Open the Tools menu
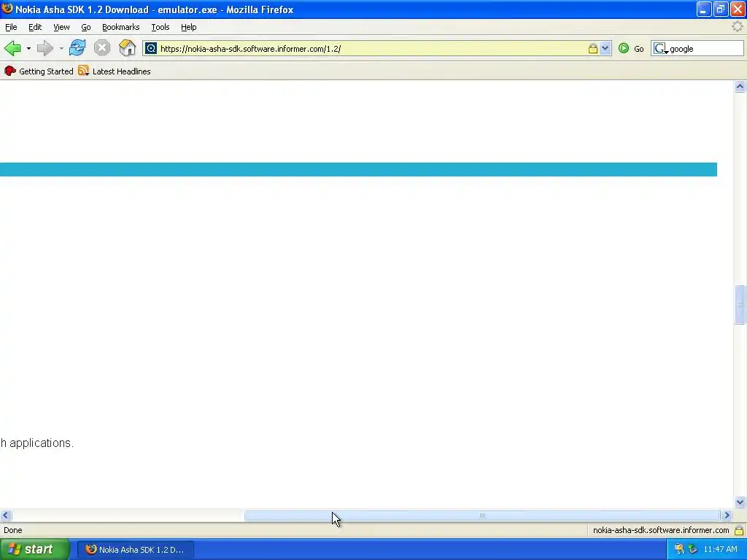 (160, 27)
